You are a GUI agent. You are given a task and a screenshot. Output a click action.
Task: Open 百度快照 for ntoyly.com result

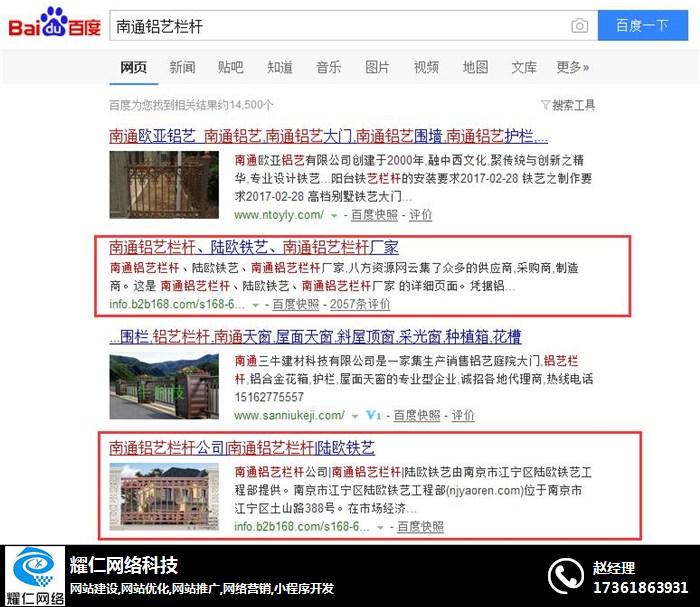tap(374, 215)
